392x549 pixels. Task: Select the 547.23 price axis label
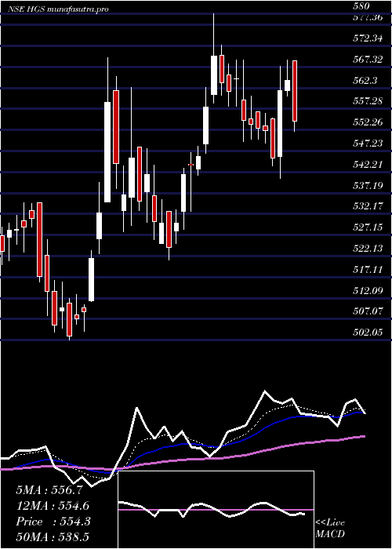[x=368, y=144]
